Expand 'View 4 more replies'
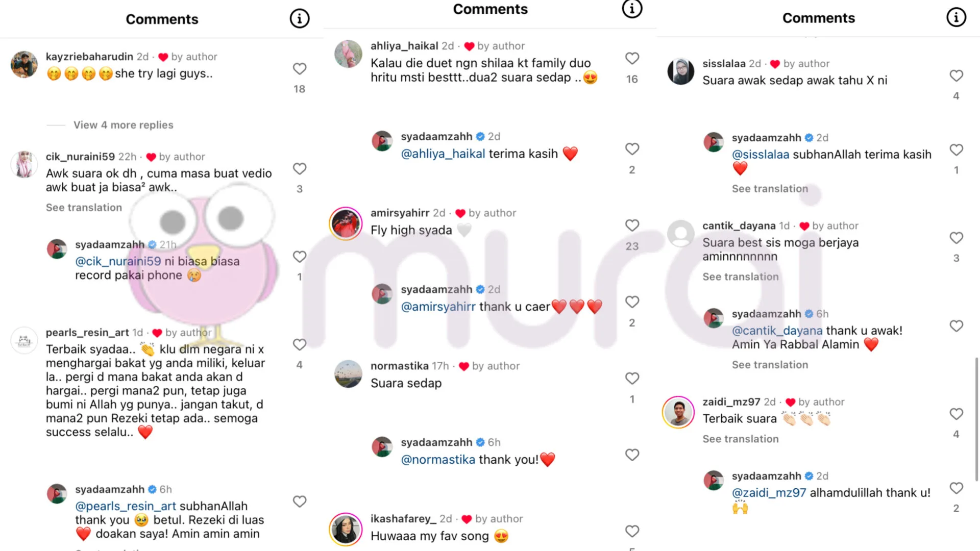 (123, 125)
